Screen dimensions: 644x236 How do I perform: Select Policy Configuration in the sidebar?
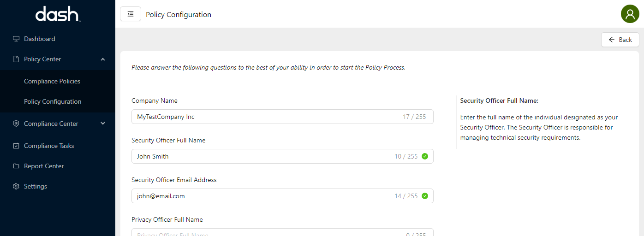(x=53, y=101)
